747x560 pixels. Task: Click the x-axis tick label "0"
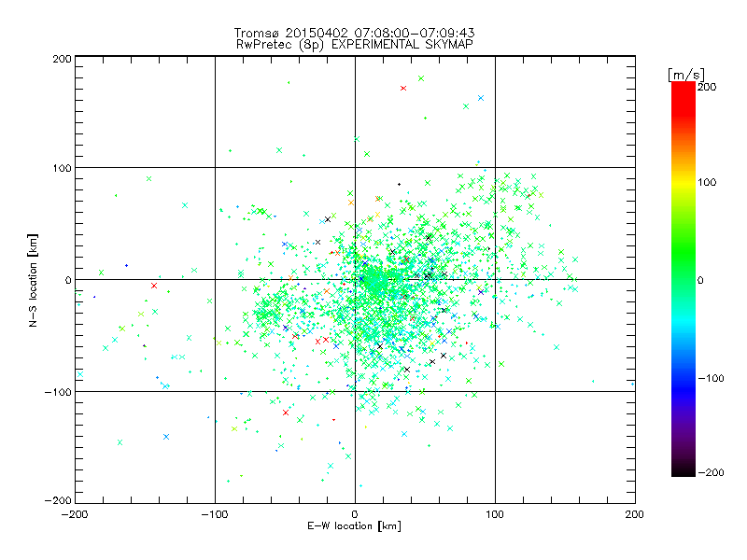coord(355,514)
